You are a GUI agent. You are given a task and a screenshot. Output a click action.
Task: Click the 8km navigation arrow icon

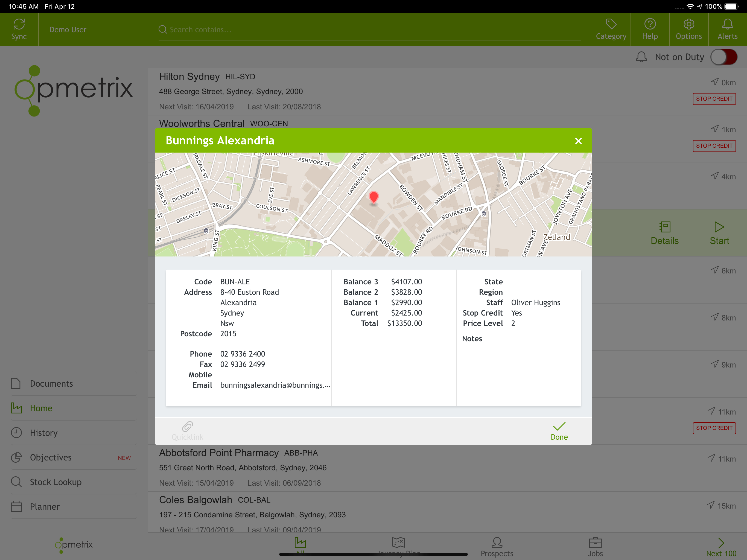(714, 317)
